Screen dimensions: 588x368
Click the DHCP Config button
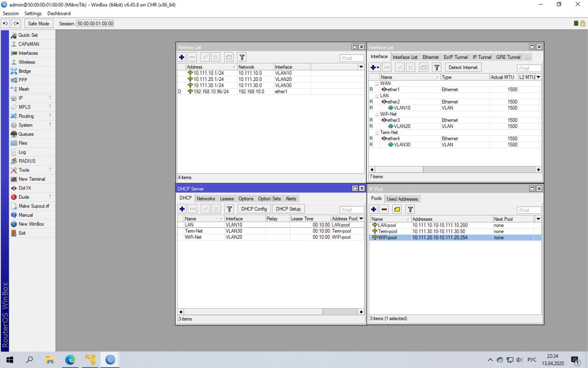254,209
